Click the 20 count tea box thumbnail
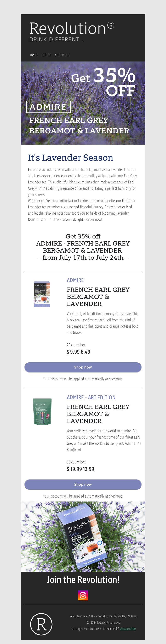 tap(42, 294)
